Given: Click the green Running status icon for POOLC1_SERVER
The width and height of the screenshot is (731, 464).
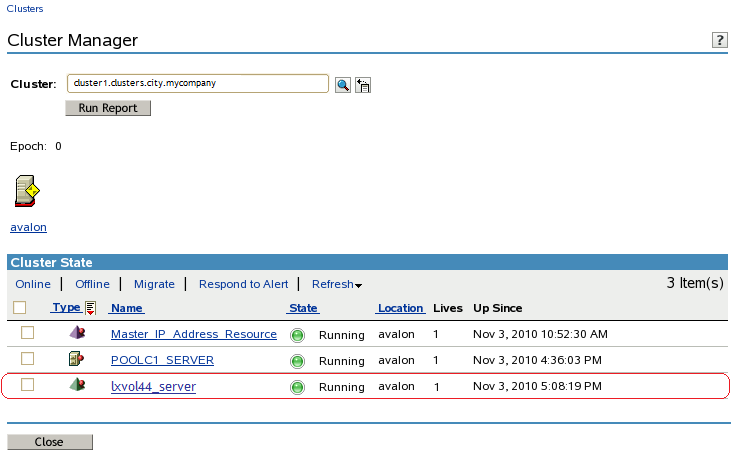Looking at the screenshot, I should (297, 361).
